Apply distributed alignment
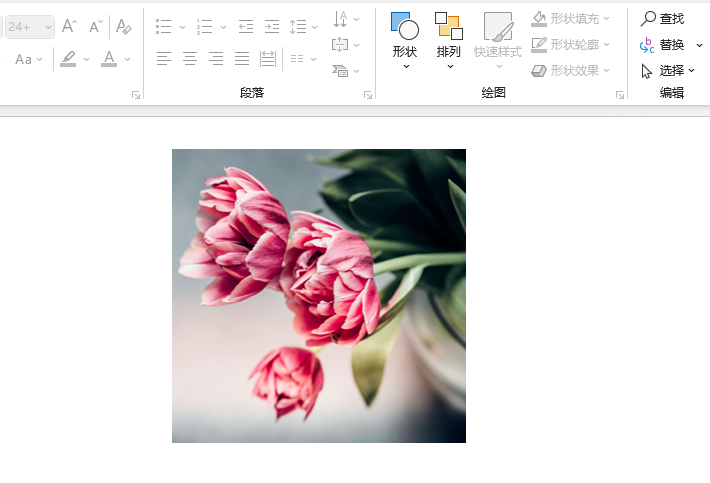This screenshot has height=483, width=710. point(268,59)
